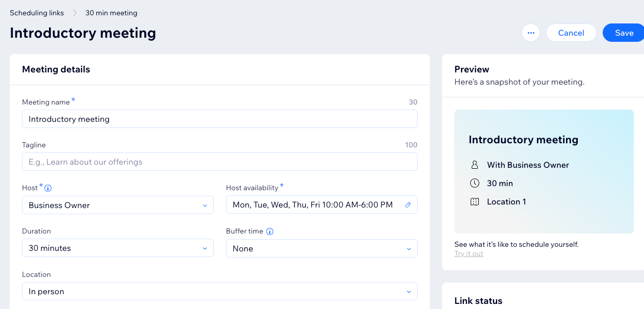The width and height of the screenshot is (644, 309).
Task: Click the clock icon beside 30 min
Action: [475, 183]
